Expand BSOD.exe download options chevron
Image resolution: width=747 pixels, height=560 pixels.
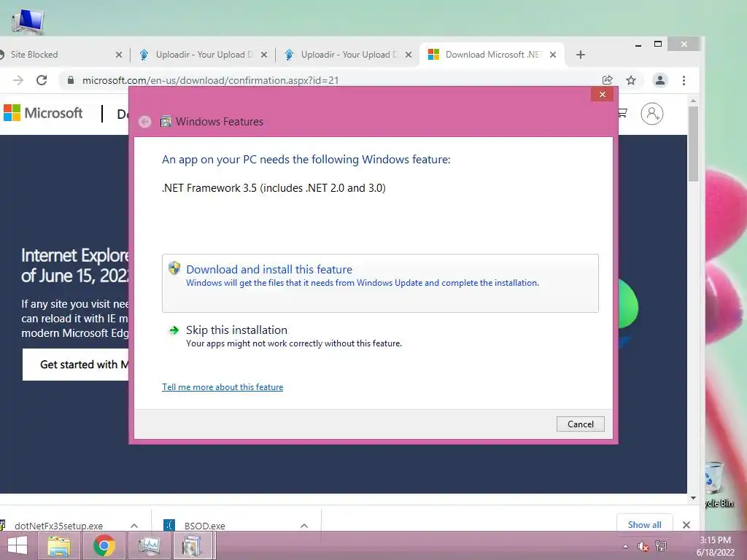(x=304, y=526)
